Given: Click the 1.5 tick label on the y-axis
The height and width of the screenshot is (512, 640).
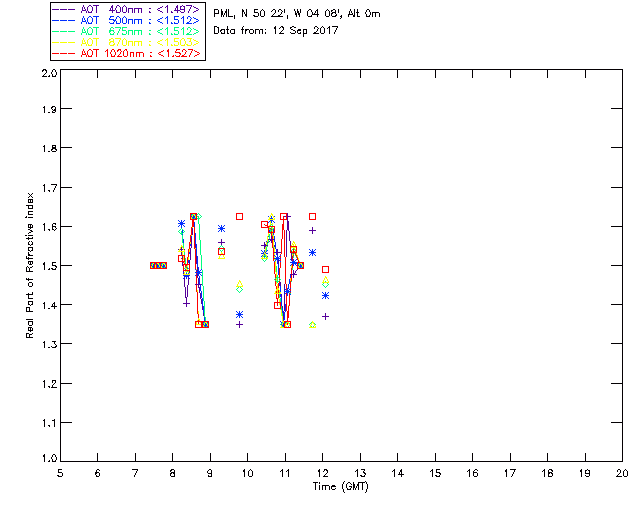Looking at the screenshot, I should (49, 266).
